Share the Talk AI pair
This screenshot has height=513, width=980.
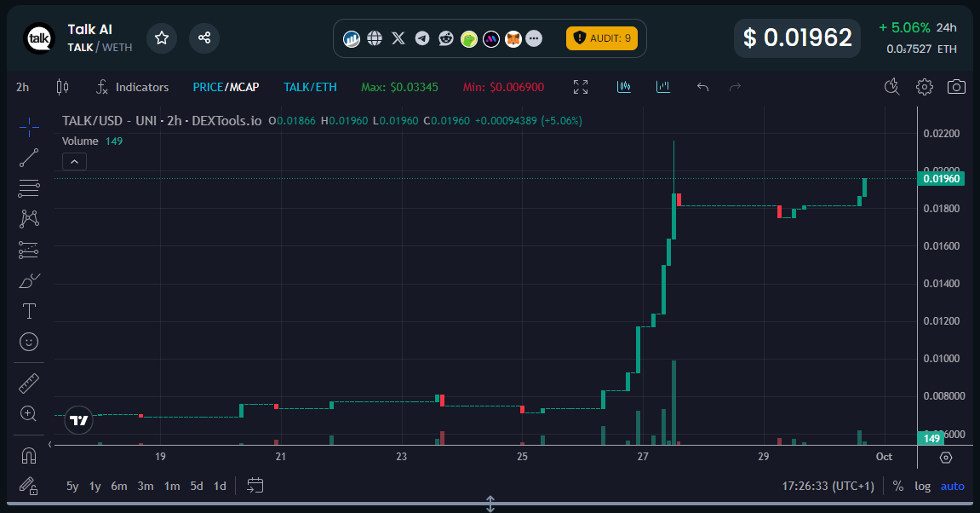204,38
